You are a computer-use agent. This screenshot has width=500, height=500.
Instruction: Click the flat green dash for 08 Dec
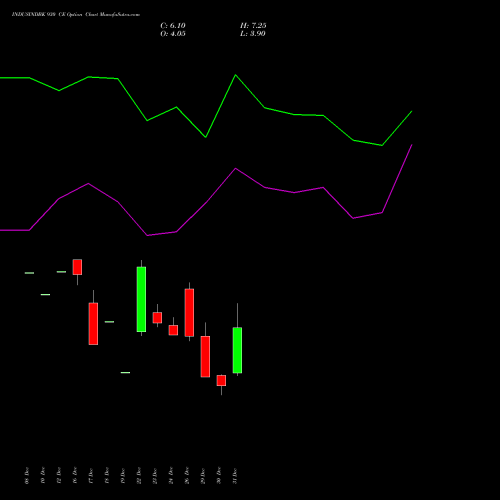[29, 273]
